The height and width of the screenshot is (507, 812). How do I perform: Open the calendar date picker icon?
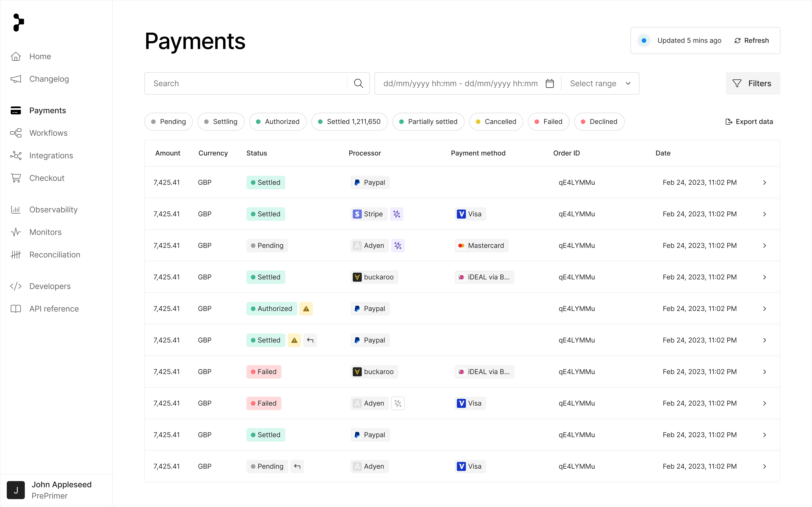(550, 84)
